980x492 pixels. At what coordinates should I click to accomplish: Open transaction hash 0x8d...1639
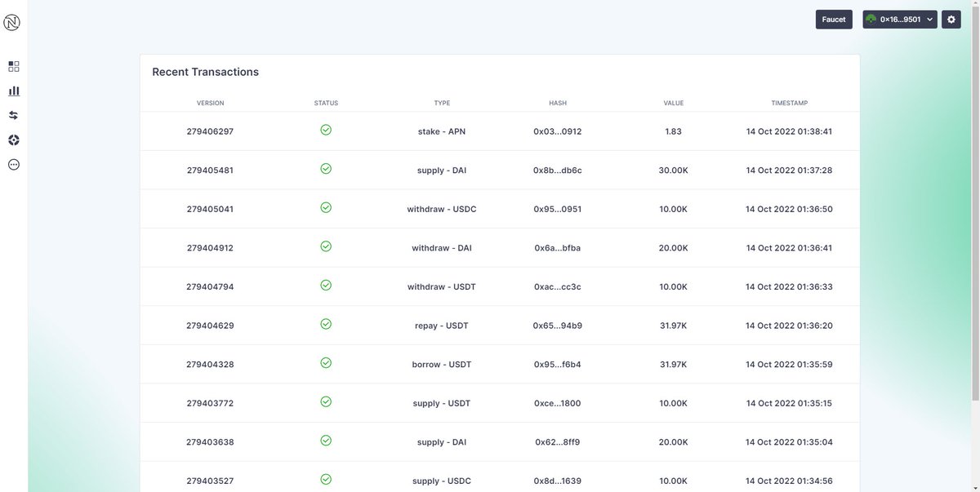(x=558, y=481)
